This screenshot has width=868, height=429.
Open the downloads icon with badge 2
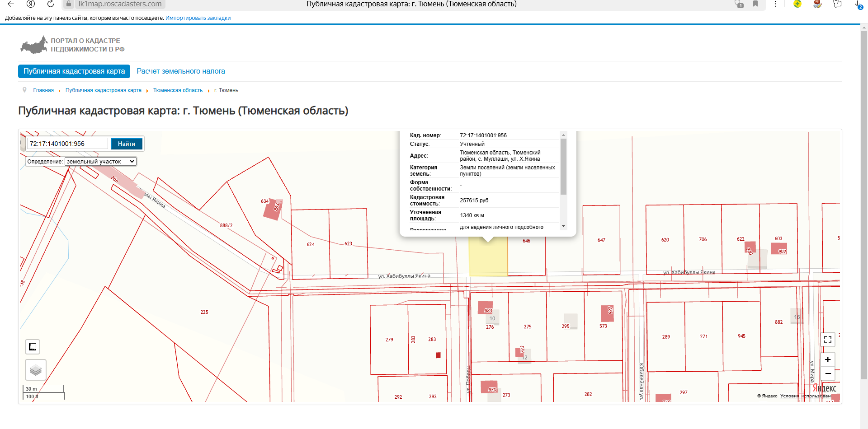pos(858,5)
